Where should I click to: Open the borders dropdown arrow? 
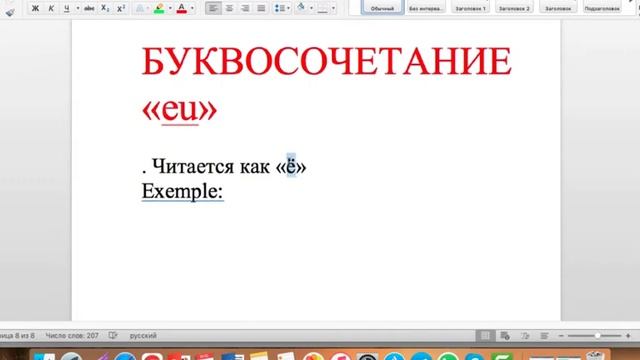[333, 8]
